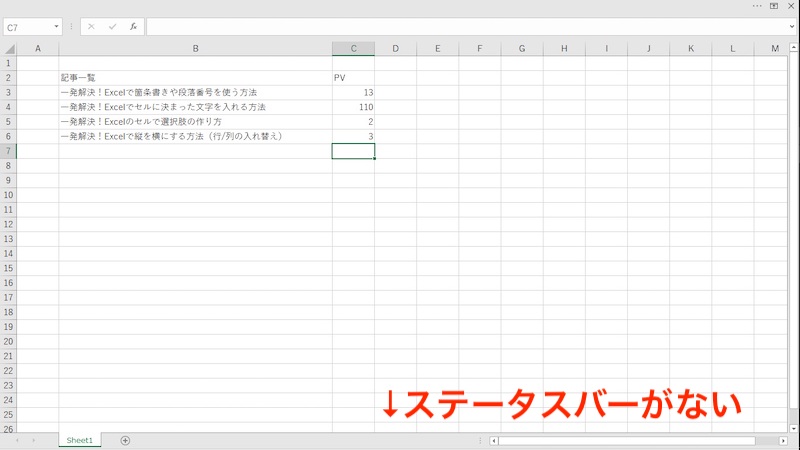Screen dimensions: 800x450
Task: Select column J header
Action: [x=648, y=49]
